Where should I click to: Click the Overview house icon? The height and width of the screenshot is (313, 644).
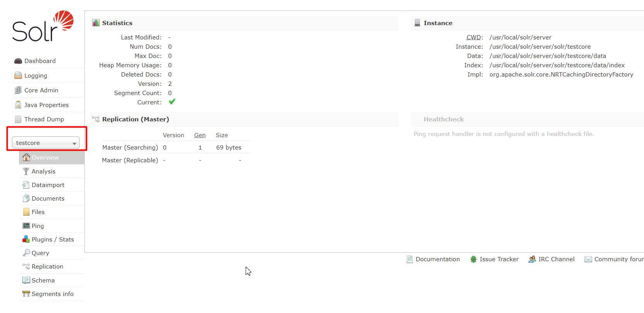(x=26, y=157)
